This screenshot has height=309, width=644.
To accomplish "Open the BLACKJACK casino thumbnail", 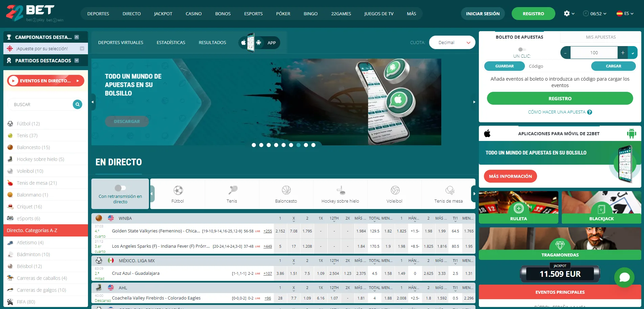I will click(x=601, y=207).
